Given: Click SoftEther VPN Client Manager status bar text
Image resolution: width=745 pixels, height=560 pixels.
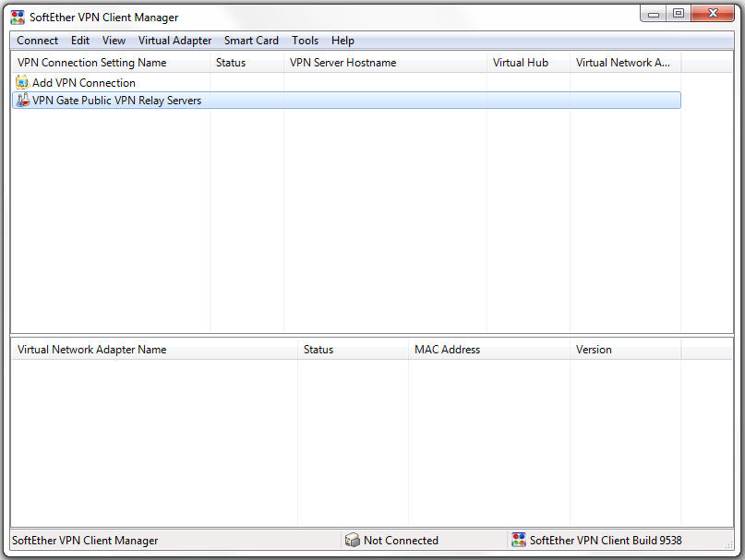Looking at the screenshot, I should click(x=85, y=540).
